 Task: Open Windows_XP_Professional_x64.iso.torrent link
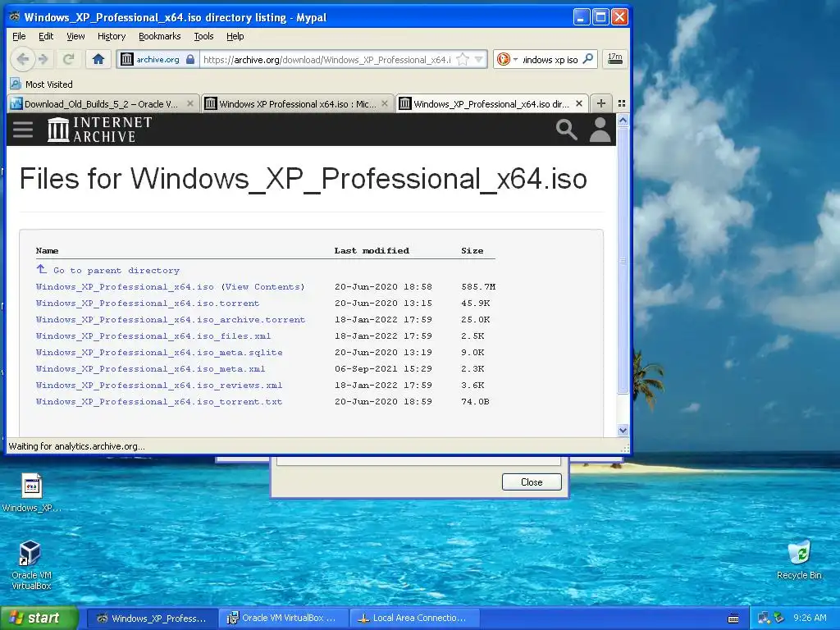point(148,304)
